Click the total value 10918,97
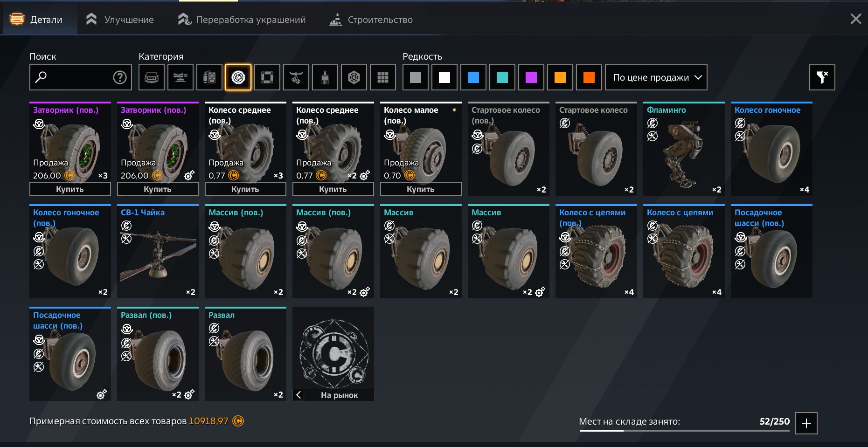 (x=208, y=421)
